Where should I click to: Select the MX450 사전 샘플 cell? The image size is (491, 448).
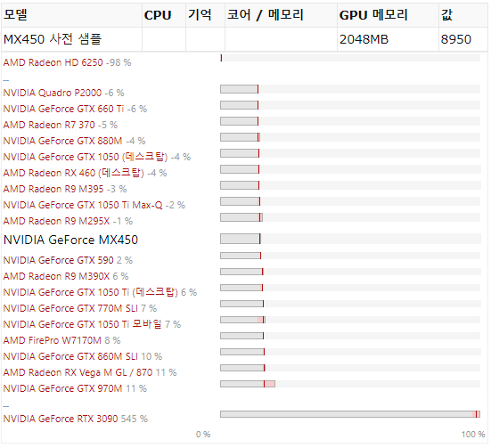71,39
